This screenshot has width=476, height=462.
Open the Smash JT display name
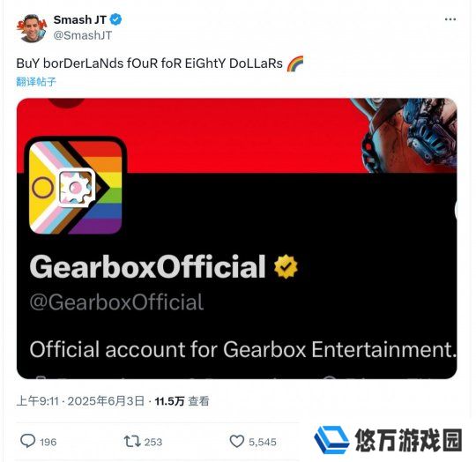80,19
